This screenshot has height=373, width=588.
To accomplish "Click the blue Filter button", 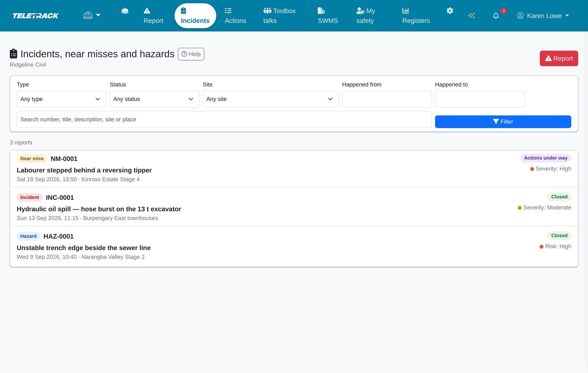I will (503, 122).
